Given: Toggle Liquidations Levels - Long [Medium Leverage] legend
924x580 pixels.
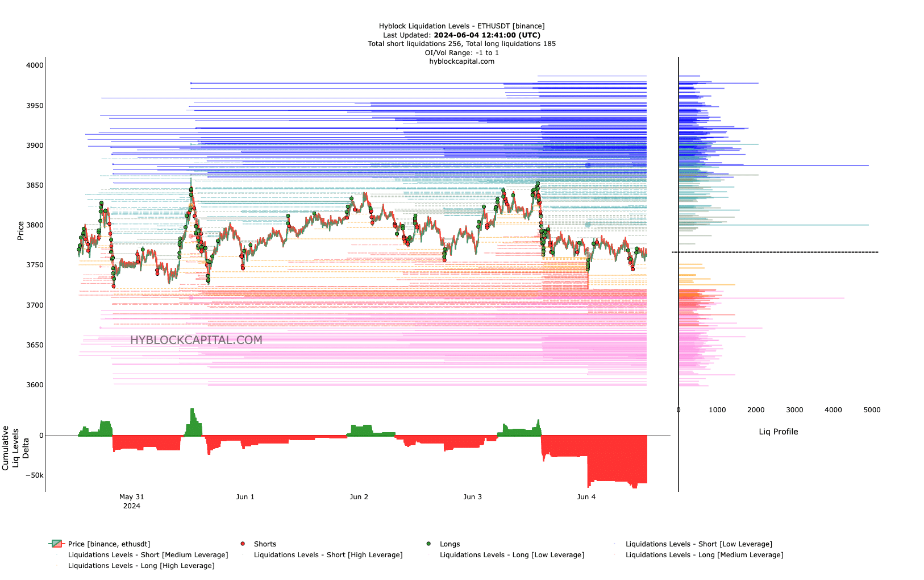Looking at the screenshot, I should point(698,555).
